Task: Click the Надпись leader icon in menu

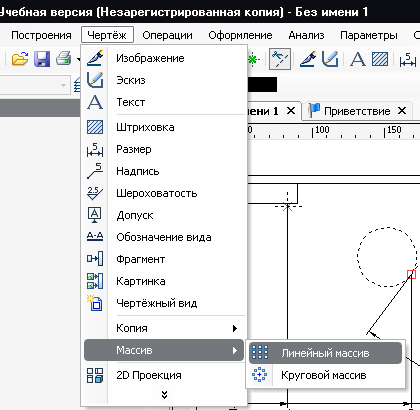Action: pyautogui.click(x=95, y=171)
